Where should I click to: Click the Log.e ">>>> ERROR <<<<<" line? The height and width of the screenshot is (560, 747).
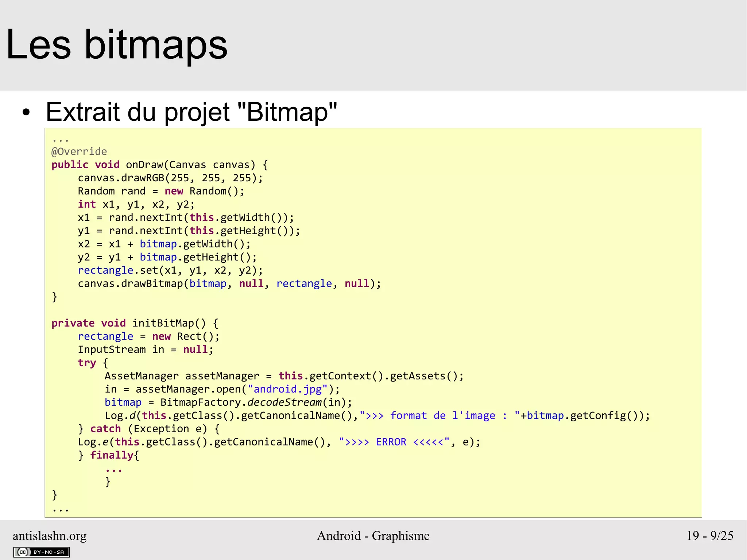click(279, 442)
